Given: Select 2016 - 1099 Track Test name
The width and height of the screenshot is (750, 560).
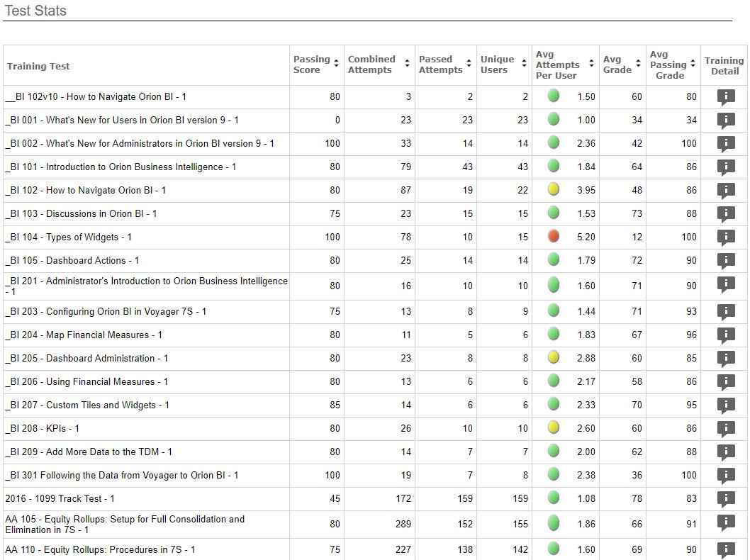Looking at the screenshot, I should pos(60,499).
